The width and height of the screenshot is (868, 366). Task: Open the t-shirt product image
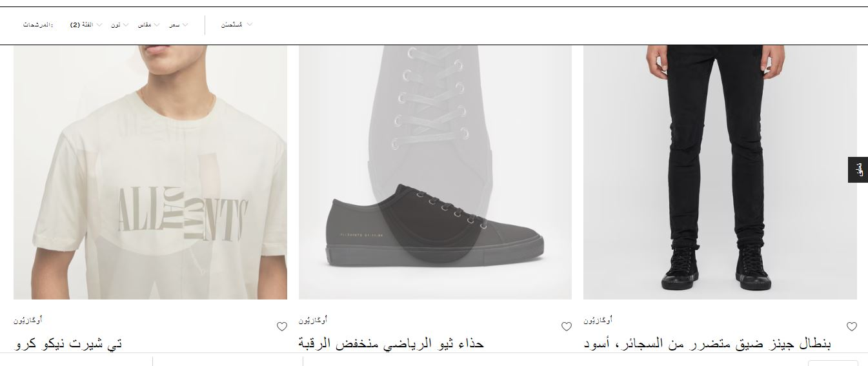pyautogui.click(x=150, y=172)
